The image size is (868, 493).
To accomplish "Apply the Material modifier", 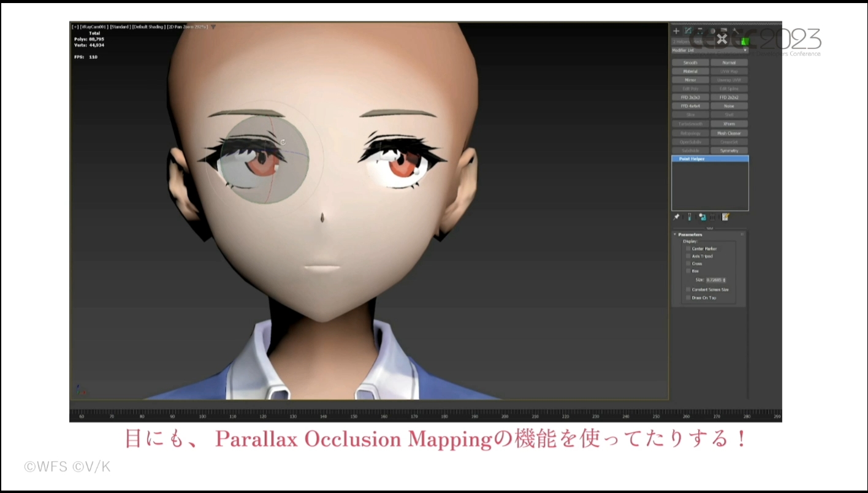I will (690, 71).
